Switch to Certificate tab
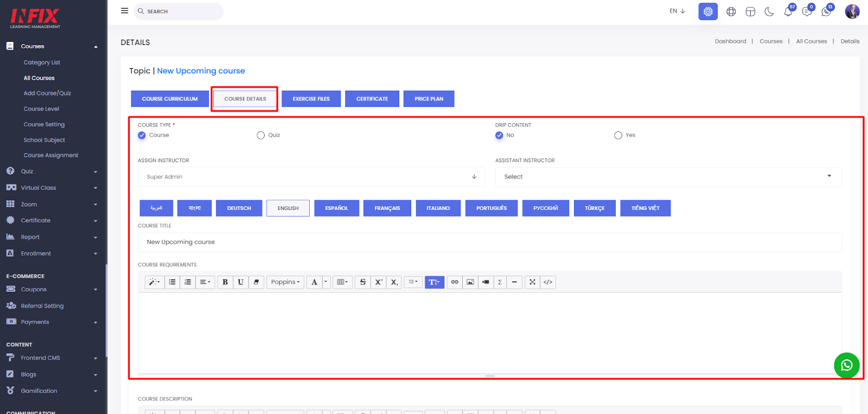The image size is (868, 414). pyautogui.click(x=372, y=99)
